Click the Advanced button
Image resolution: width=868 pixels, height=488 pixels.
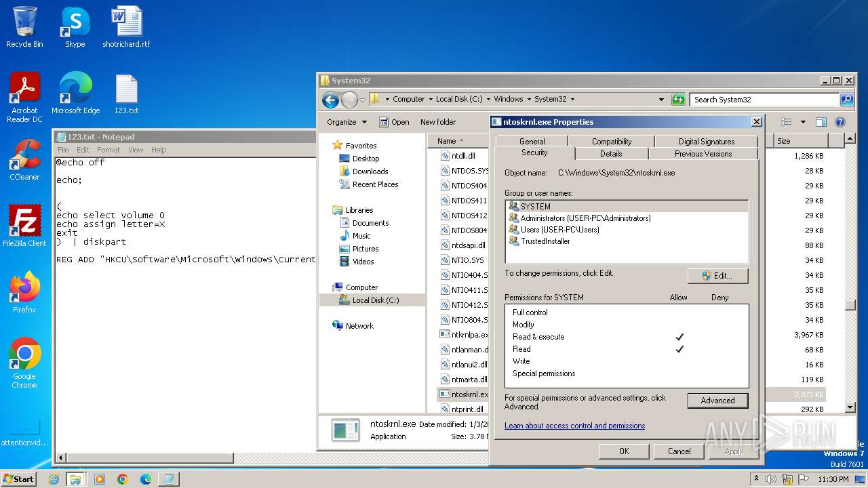[717, 401]
